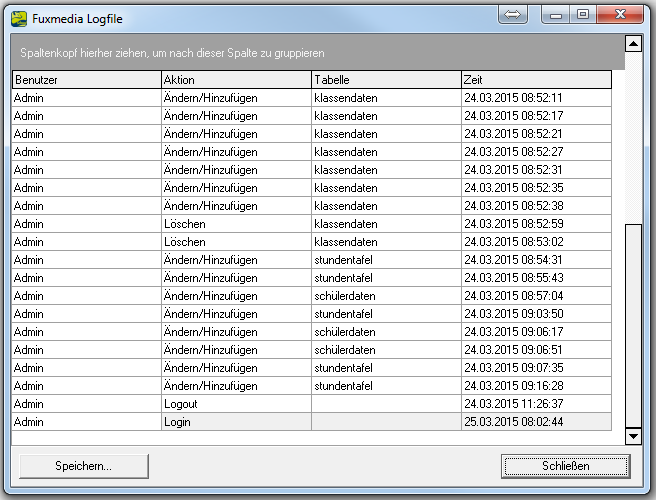Select klassendaten cell in the 08:52:11 row
Viewport: 656px width, 500px height.
387,97
